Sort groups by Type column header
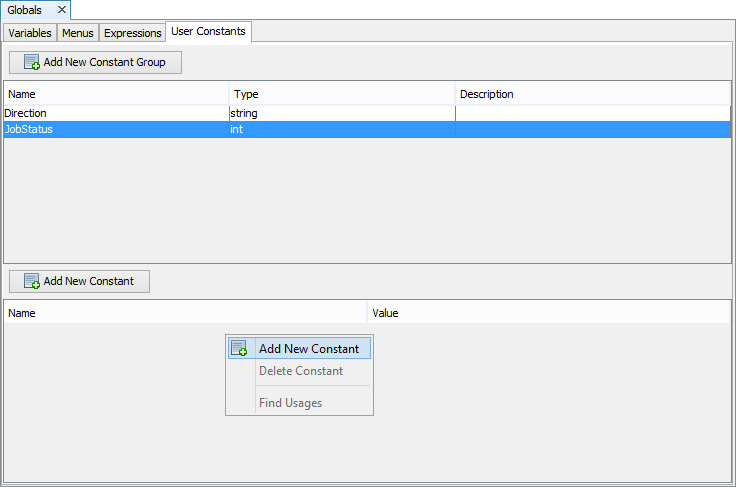Viewport: 736px width, 487px height. pyautogui.click(x=341, y=94)
